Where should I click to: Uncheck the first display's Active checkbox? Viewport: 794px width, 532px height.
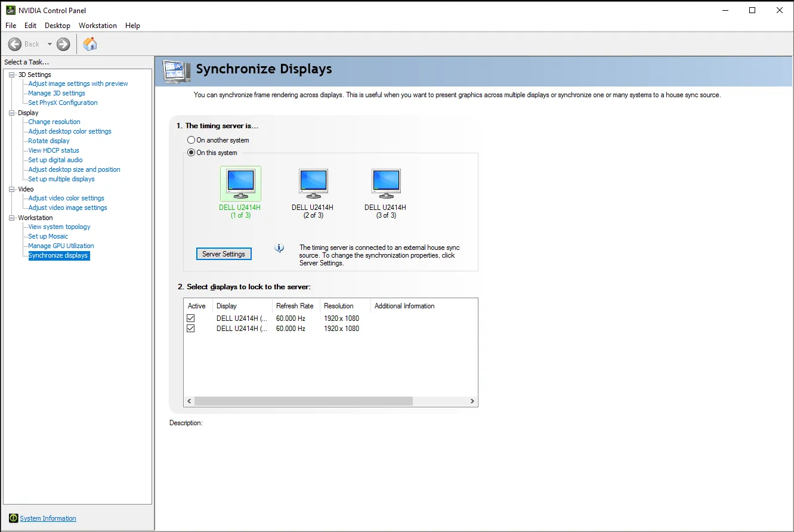[x=191, y=318]
